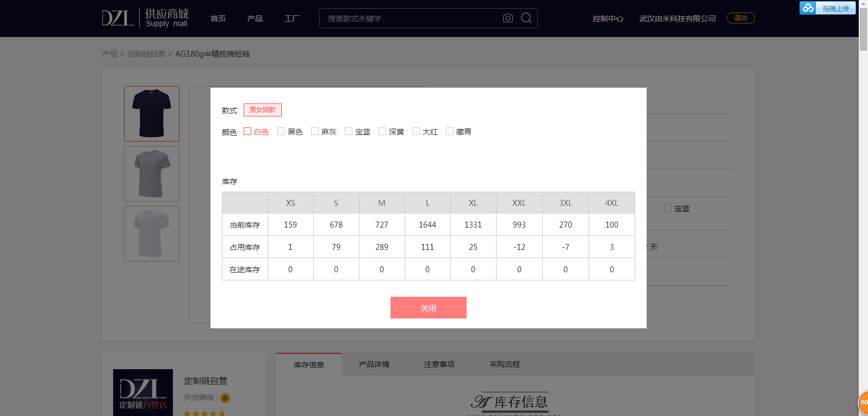Select the dark navy t-shirt thumbnail
This screenshot has width=868, height=416.
click(152, 114)
